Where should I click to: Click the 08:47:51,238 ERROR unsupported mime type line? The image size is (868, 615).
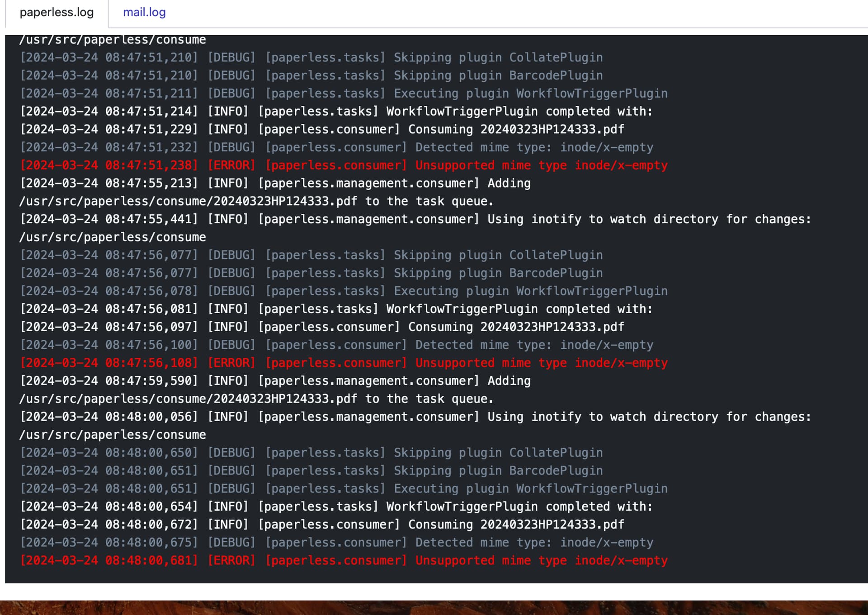pos(344,165)
